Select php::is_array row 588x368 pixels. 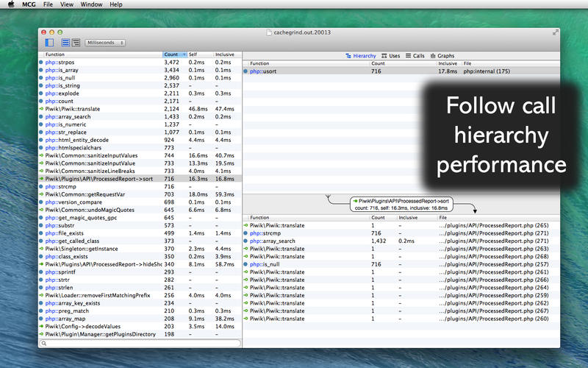[x=140, y=70]
